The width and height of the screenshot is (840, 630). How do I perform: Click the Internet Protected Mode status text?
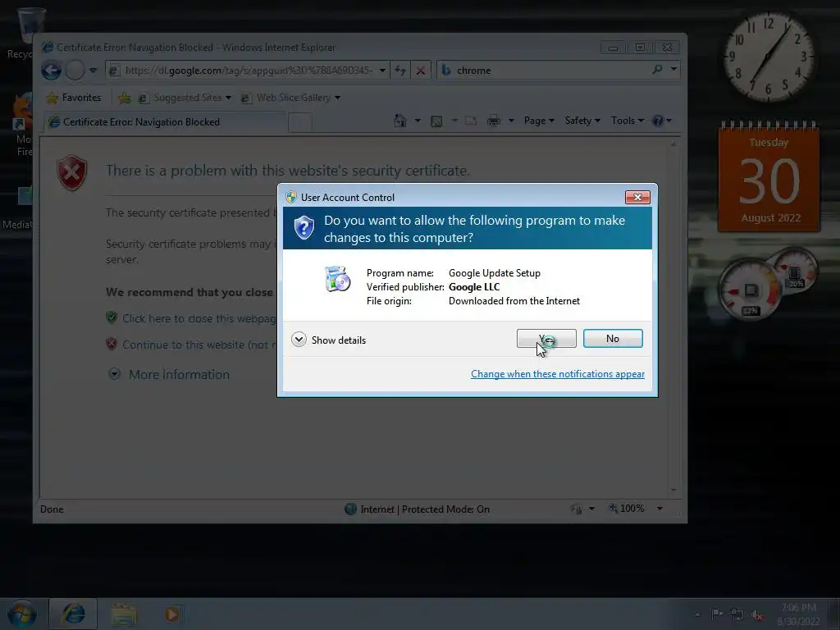425,509
